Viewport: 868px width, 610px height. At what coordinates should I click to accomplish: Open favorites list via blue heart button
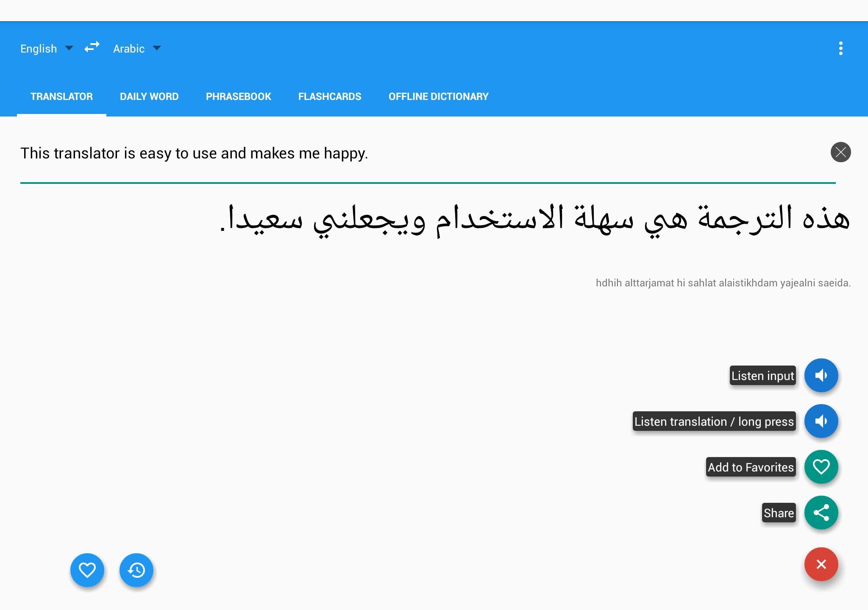(x=87, y=570)
